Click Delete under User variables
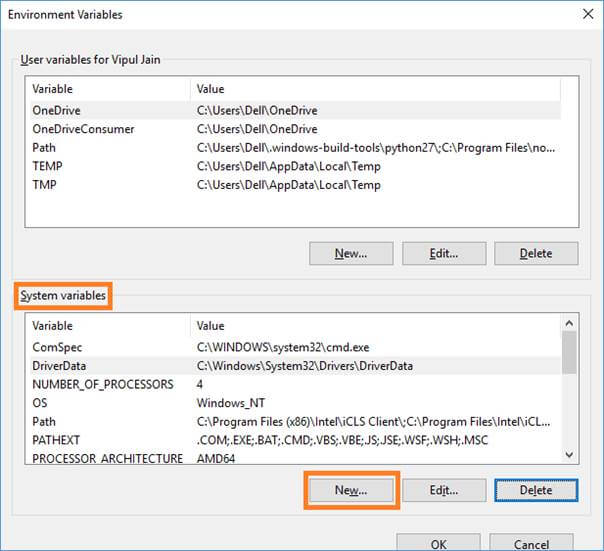604x551 pixels. 536,254
